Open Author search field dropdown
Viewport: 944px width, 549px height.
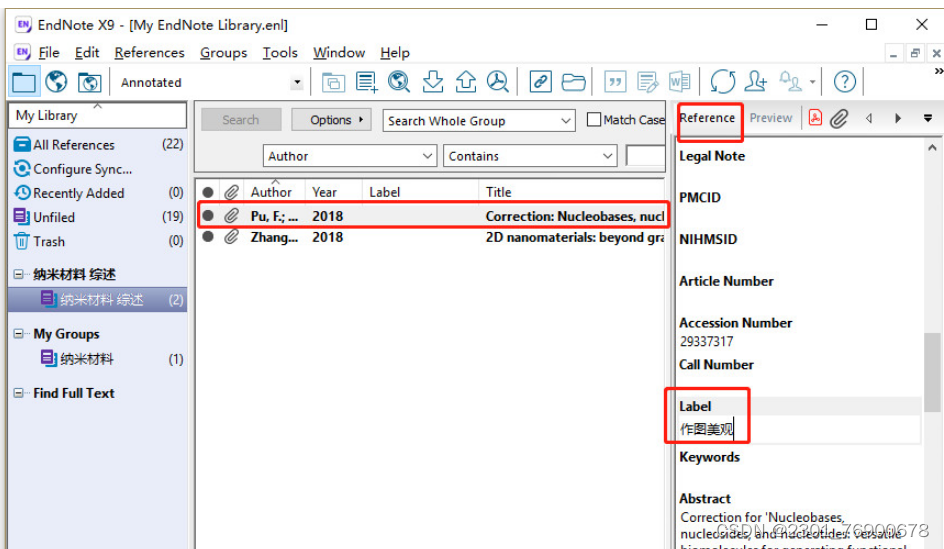coord(427,156)
